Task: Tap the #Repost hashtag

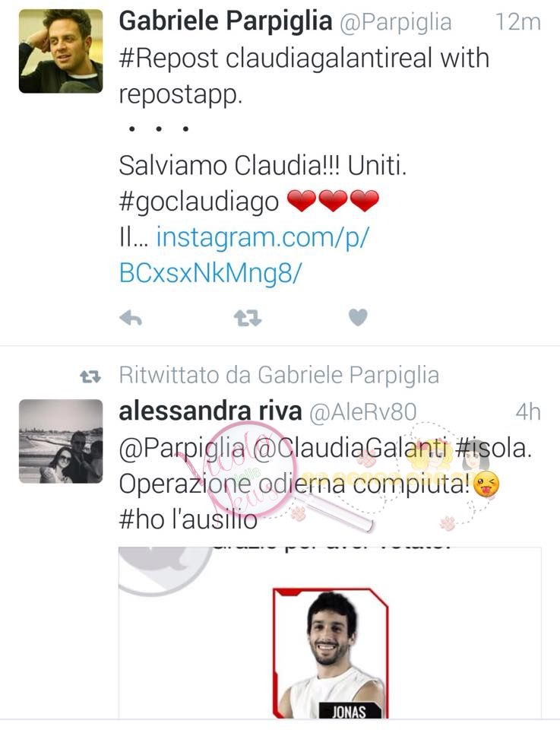Action: tap(169, 59)
